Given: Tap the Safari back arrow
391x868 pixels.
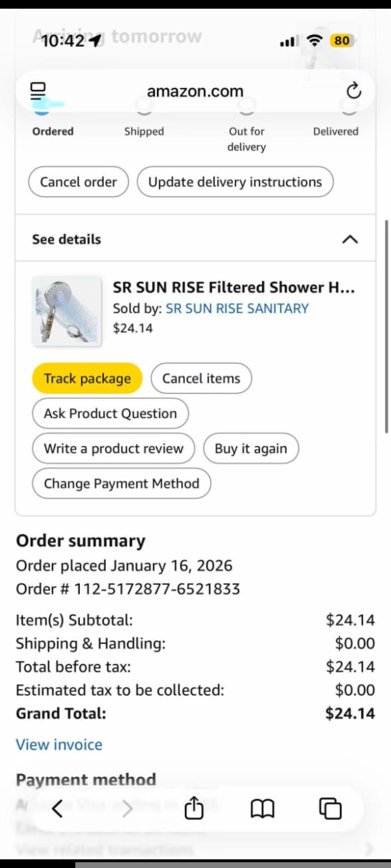Looking at the screenshot, I should 58,809.
